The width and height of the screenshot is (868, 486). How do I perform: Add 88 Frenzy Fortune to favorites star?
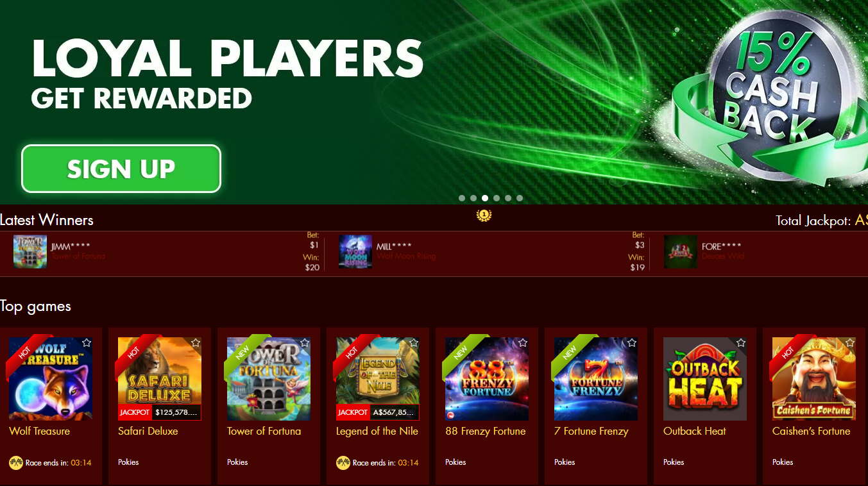[523, 343]
